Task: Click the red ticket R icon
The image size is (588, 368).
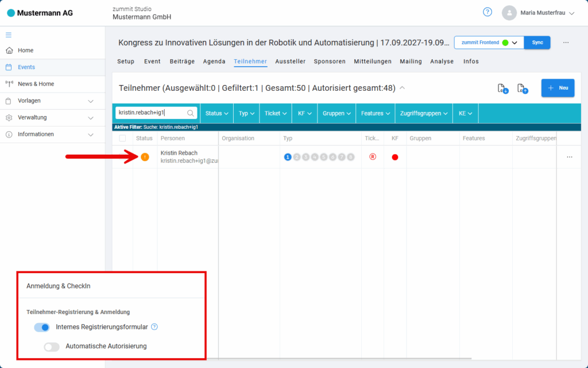Action: click(x=373, y=157)
